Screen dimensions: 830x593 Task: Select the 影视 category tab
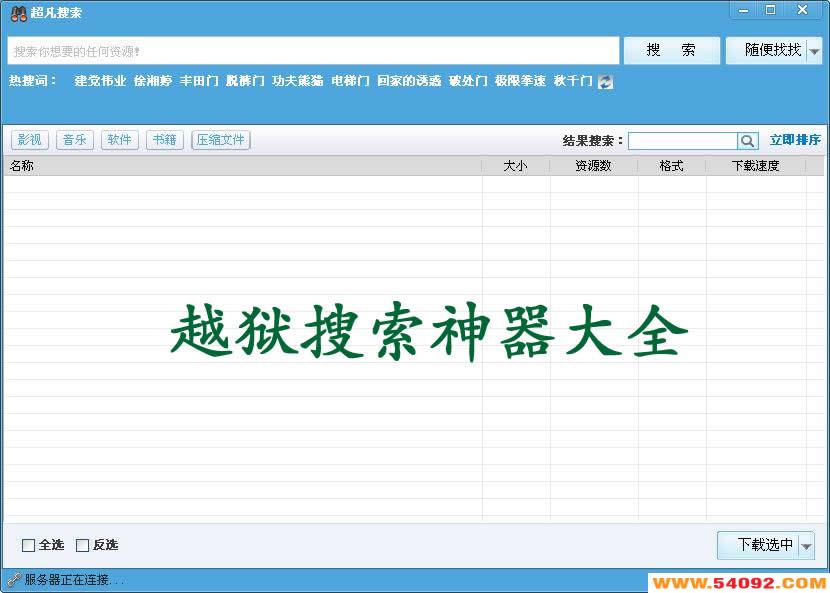coord(30,140)
